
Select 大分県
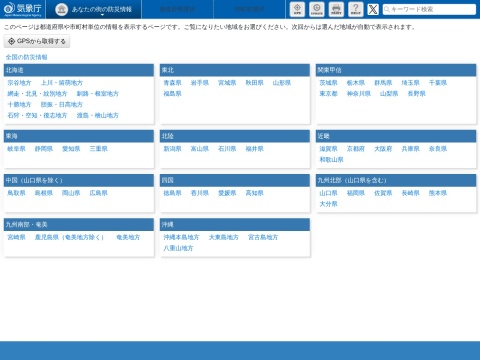coord(328,204)
